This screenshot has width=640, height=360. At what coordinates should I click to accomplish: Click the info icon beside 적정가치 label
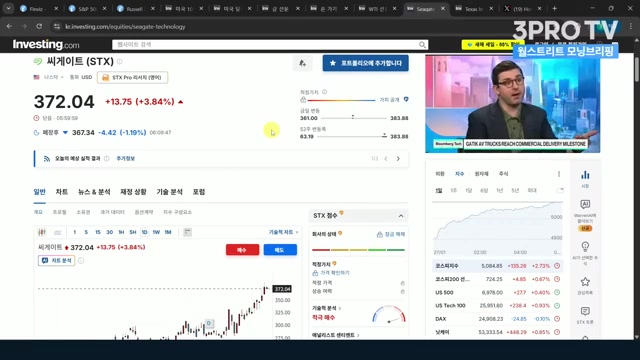[324, 92]
